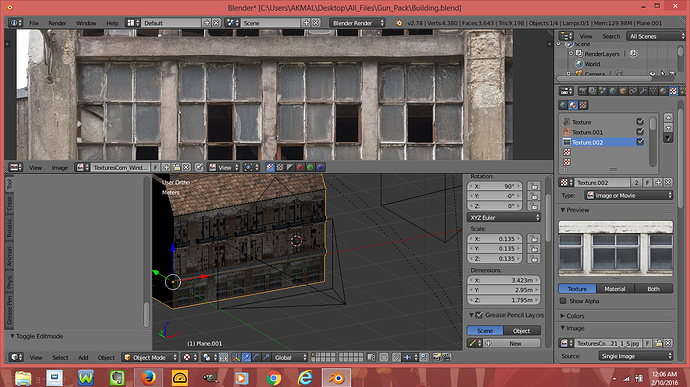This screenshot has width=690, height=387.
Task: Show blue color channel in image editor
Action: [320, 167]
